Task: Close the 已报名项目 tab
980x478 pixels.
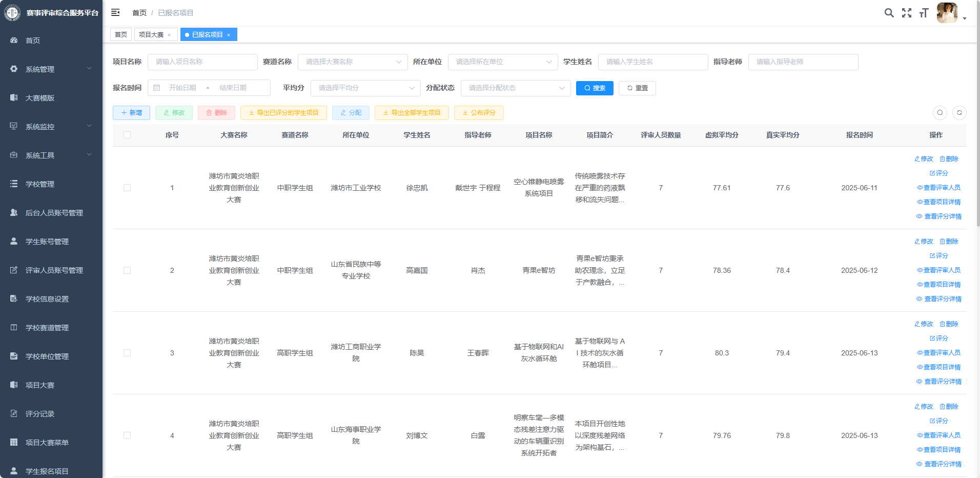Action: (x=229, y=35)
